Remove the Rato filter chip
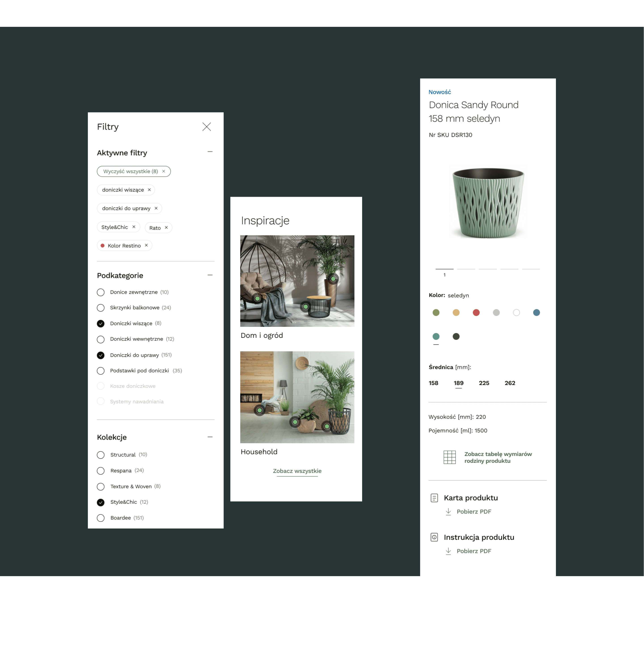Image resolution: width=644 pixels, height=647 pixels. pyautogui.click(x=166, y=228)
